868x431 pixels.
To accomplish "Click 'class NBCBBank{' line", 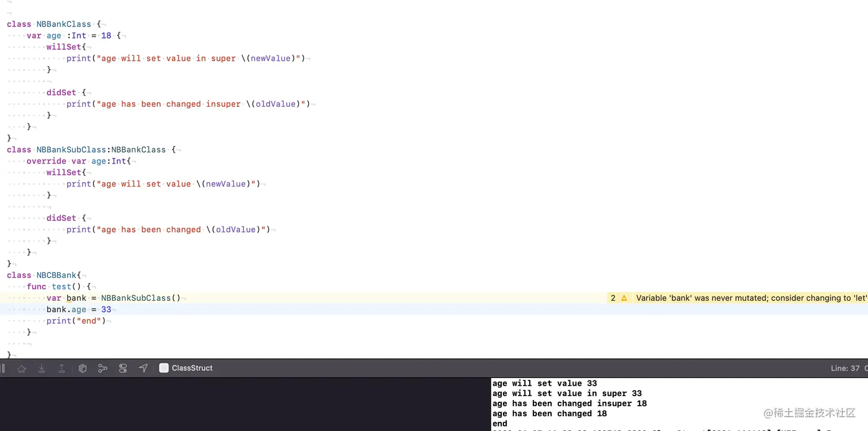I will click(x=44, y=275).
